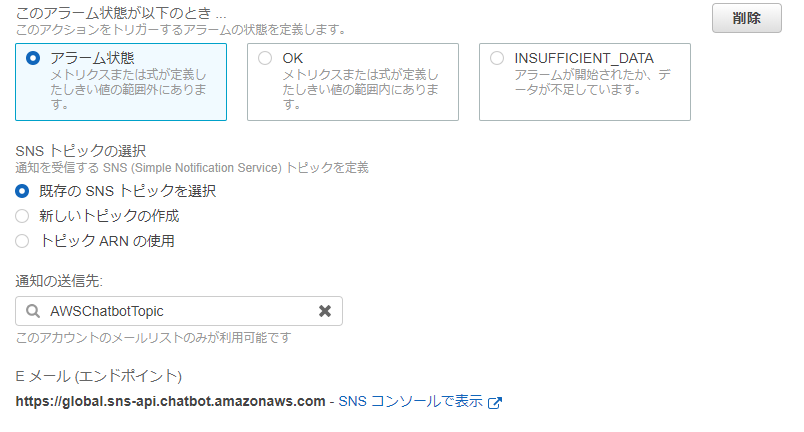The width and height of the screenshot is (804, 432).
Task: Select トピック ARN の使用 radio option
Action: coord(22,241)
